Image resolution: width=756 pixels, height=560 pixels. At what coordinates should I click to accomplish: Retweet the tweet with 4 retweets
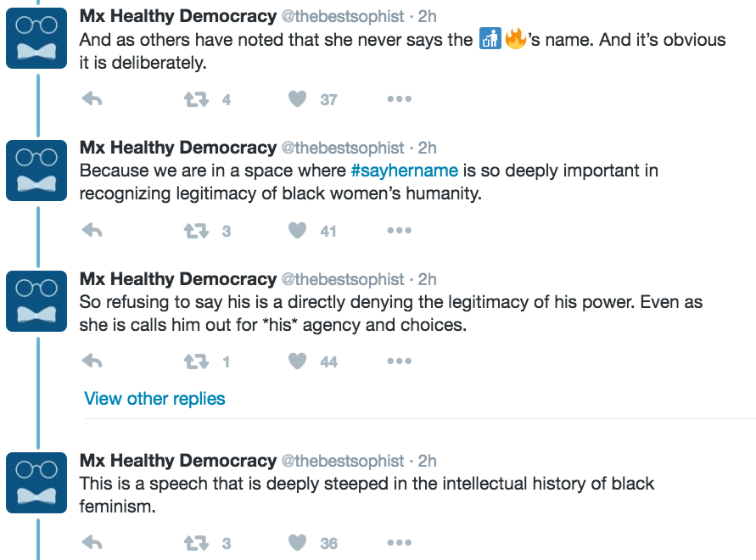[196, 99]
